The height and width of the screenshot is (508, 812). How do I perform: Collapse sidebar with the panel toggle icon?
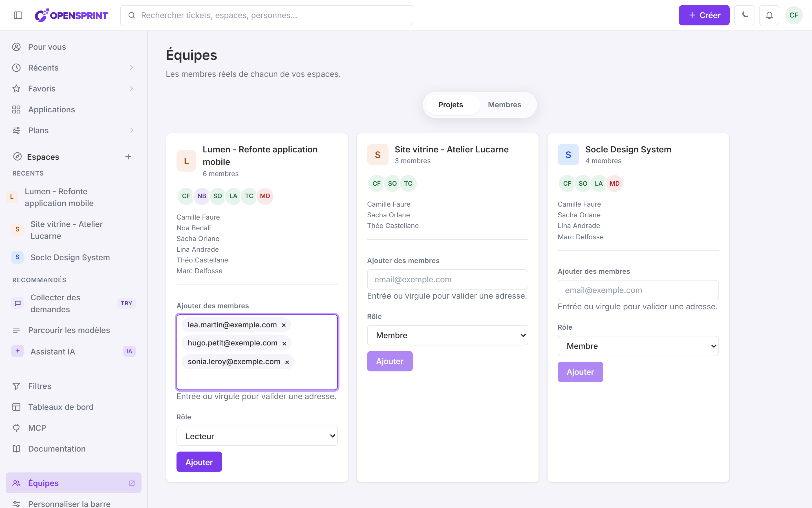click(18, 15)
